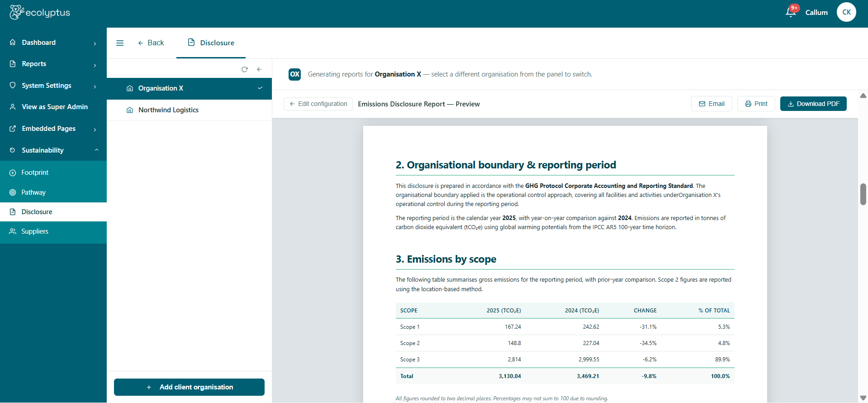
Task: Click the Scope 1 row label
Action: coord(410,327)
